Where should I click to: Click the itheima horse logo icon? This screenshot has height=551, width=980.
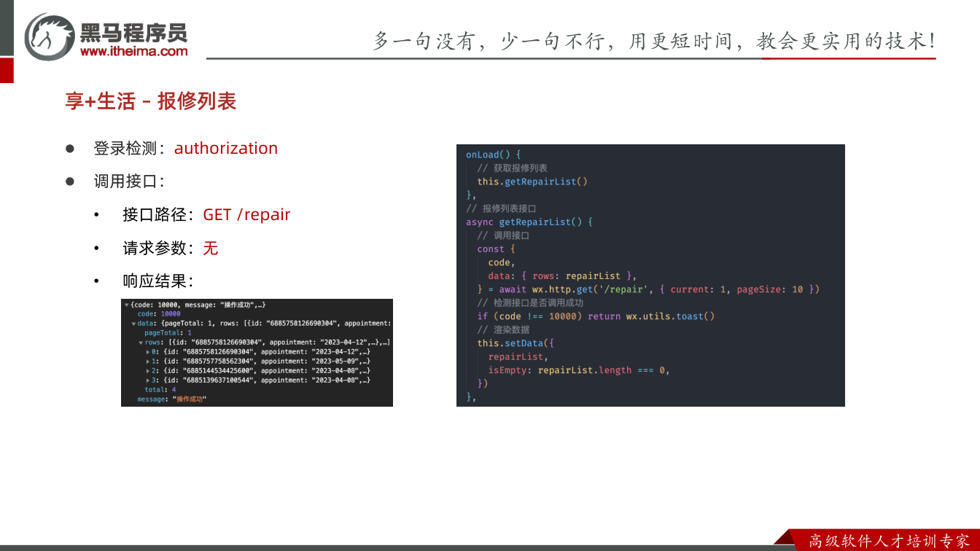(50, 36)
